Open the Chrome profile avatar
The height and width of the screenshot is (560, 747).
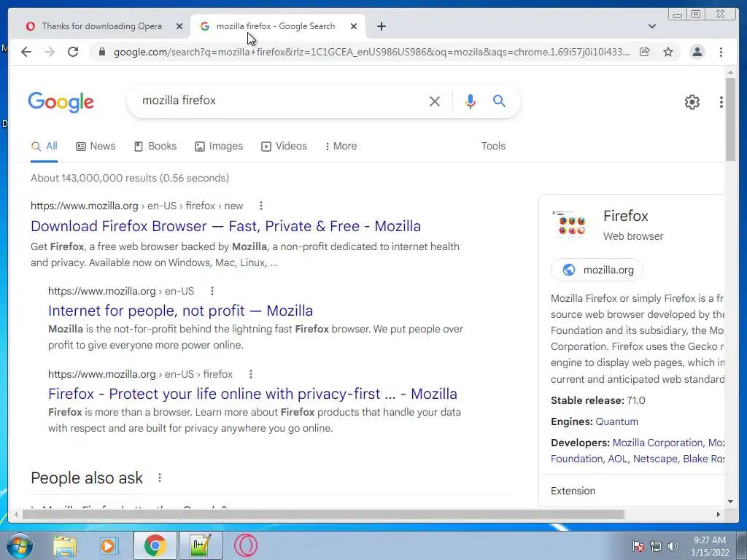click(697, 52)
